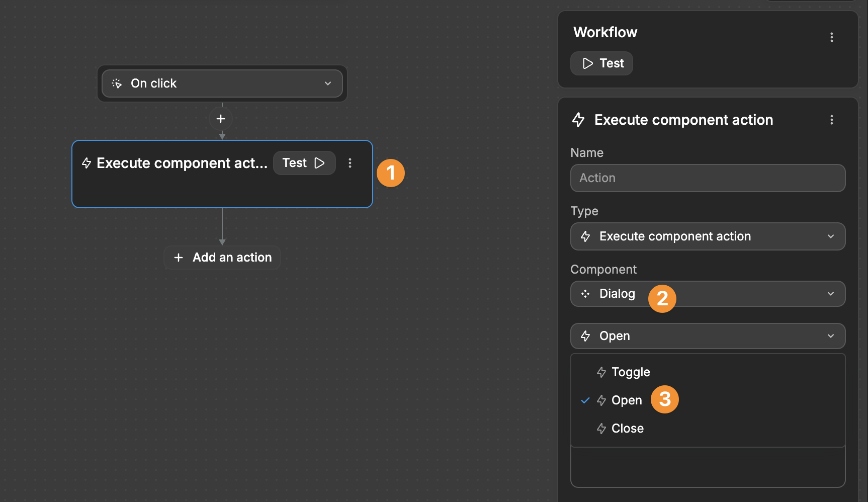This screenshot has width=868, height=502.
Task: Click the three-dot menu in Workflow panel
Action: point(831,37)
